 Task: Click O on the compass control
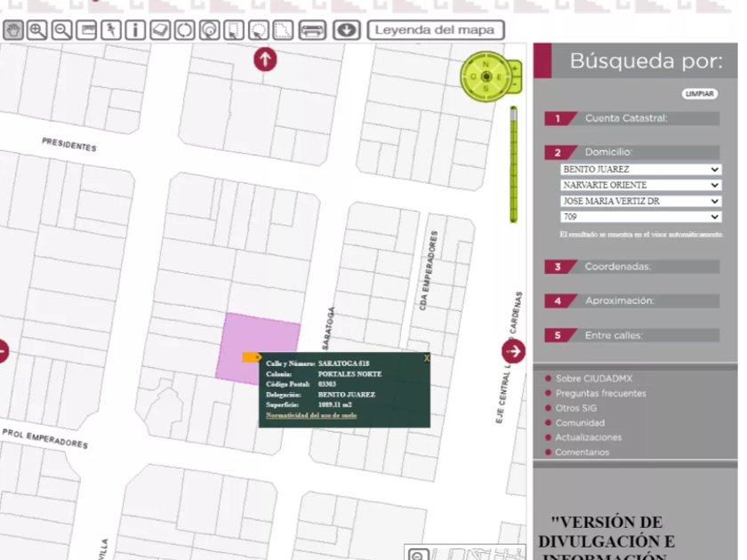pyautogui.click(x=472, y=76)
